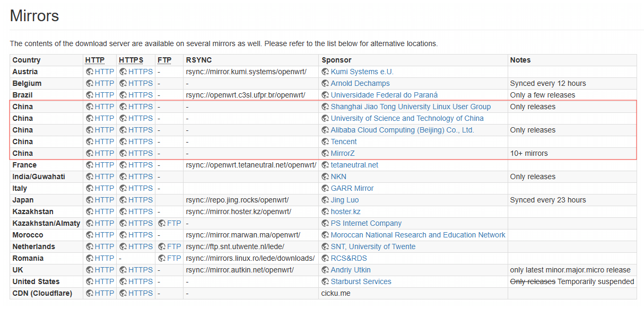This screenshot has width=644, height=309.
Task: Click the globe icon beside Starburst Services
Action: pos(326,281)
